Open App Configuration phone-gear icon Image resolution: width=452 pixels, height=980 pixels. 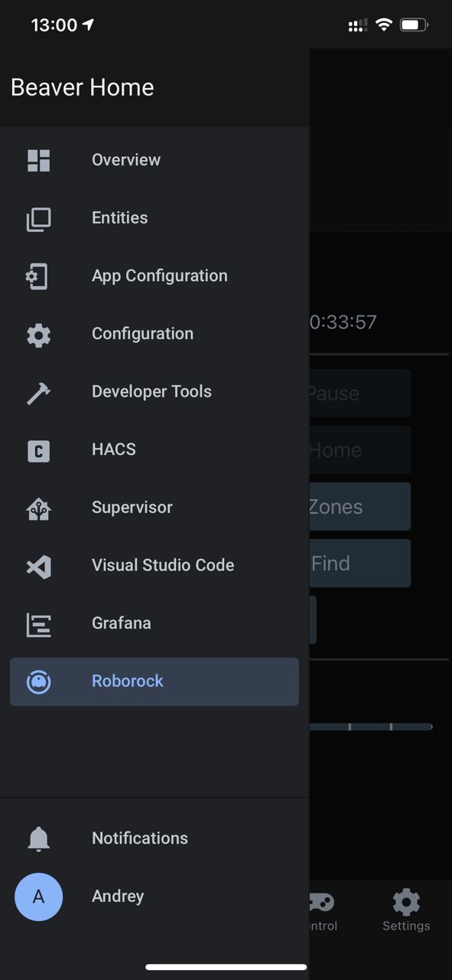click(x=38, y=276)
